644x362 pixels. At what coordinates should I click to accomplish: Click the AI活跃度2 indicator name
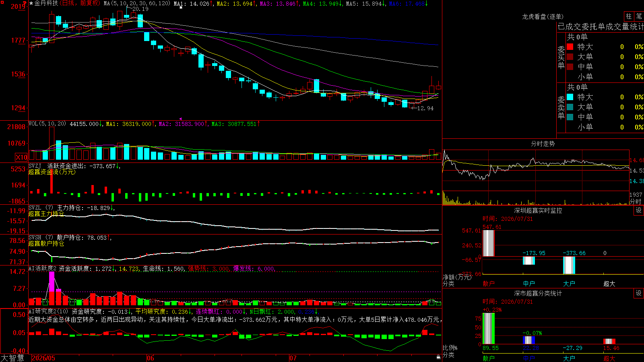(43, 268)
